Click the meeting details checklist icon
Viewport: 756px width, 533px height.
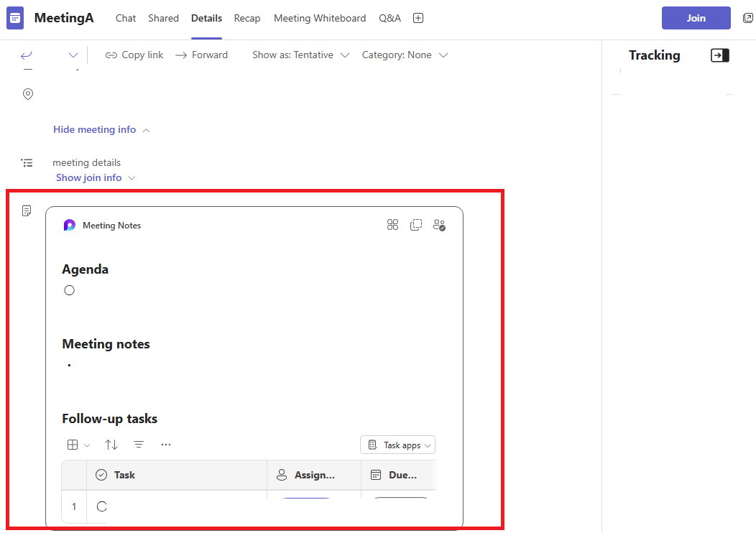(x=27, y=162)
